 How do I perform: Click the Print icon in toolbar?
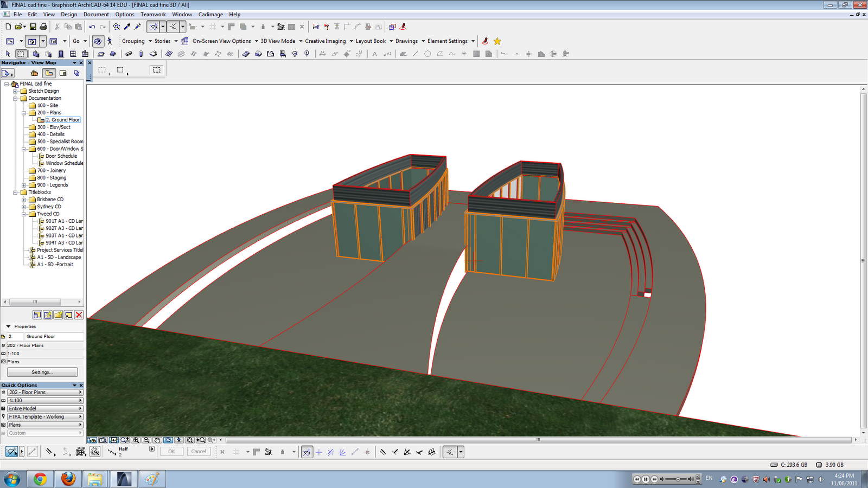(x=43, y=27)
